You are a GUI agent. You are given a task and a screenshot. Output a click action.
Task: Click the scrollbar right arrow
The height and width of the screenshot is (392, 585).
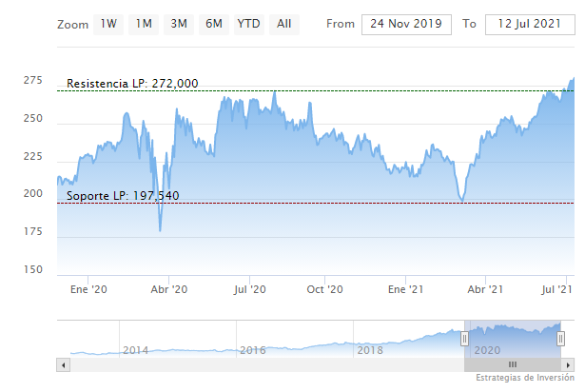pyautogui.click(x=569, y=364)
